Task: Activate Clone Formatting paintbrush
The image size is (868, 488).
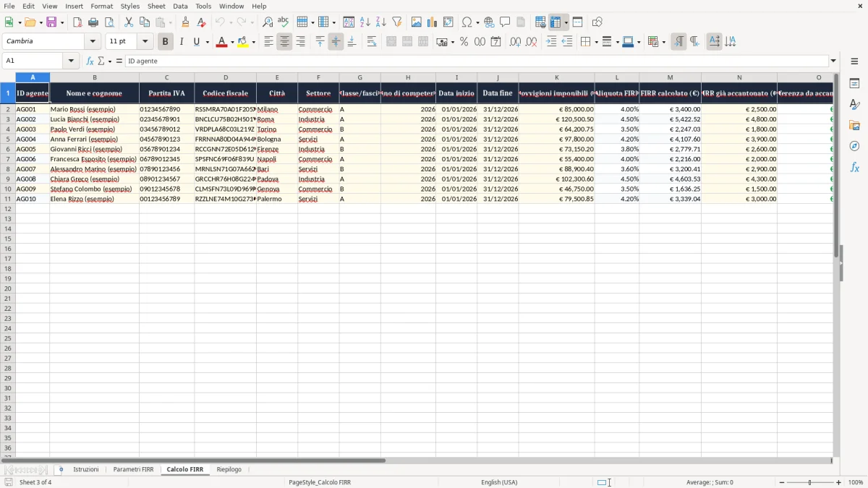Action: coord(185,22)
